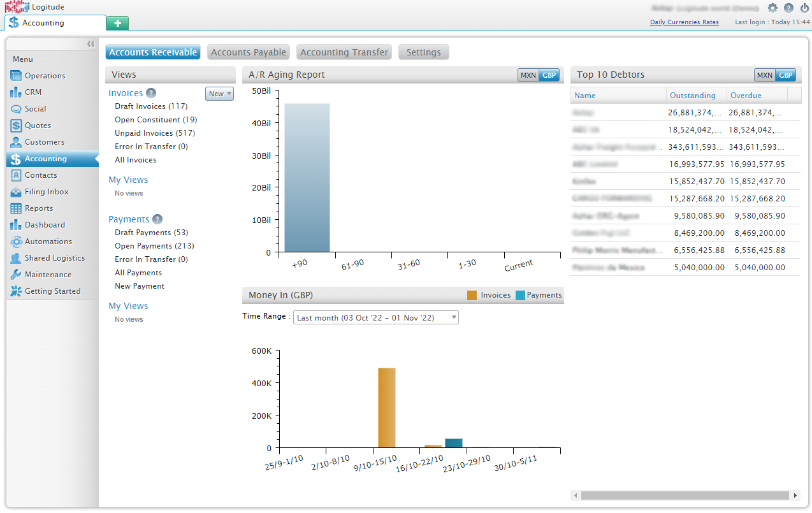Click overdue value 9,580,085.90

[760, 216]
